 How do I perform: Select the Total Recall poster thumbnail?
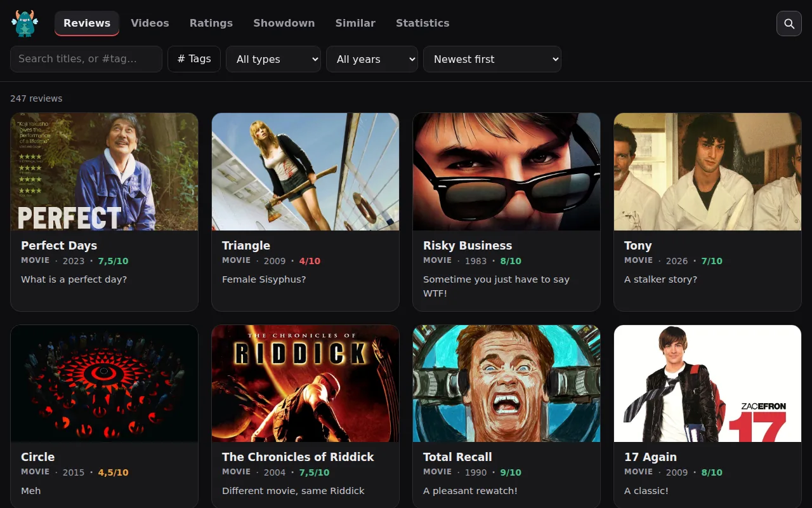click(x=506, y=384)
